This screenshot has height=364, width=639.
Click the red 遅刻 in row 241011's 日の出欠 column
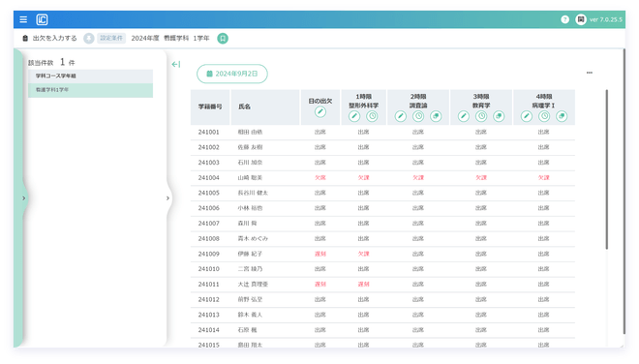click(x=320, y=284)
